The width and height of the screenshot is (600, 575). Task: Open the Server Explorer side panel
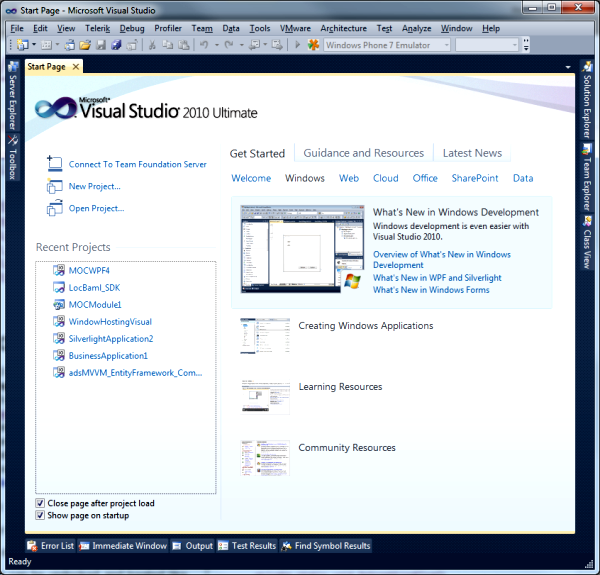pyautogui.click(x=13, y=96)
